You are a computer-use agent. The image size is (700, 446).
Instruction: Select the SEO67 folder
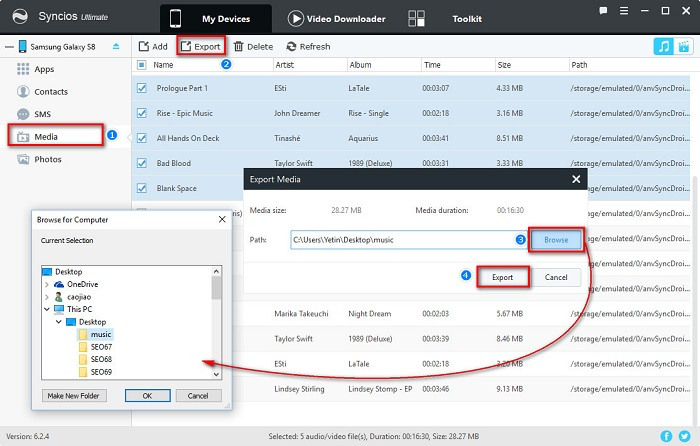point(101,347)
